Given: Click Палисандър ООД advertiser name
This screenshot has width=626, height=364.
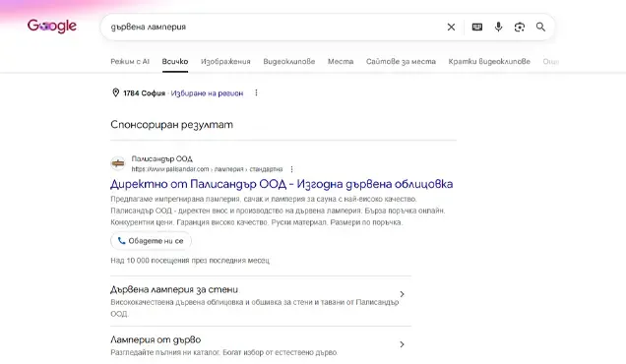Looking at the screenshot, I should [162, 158].
